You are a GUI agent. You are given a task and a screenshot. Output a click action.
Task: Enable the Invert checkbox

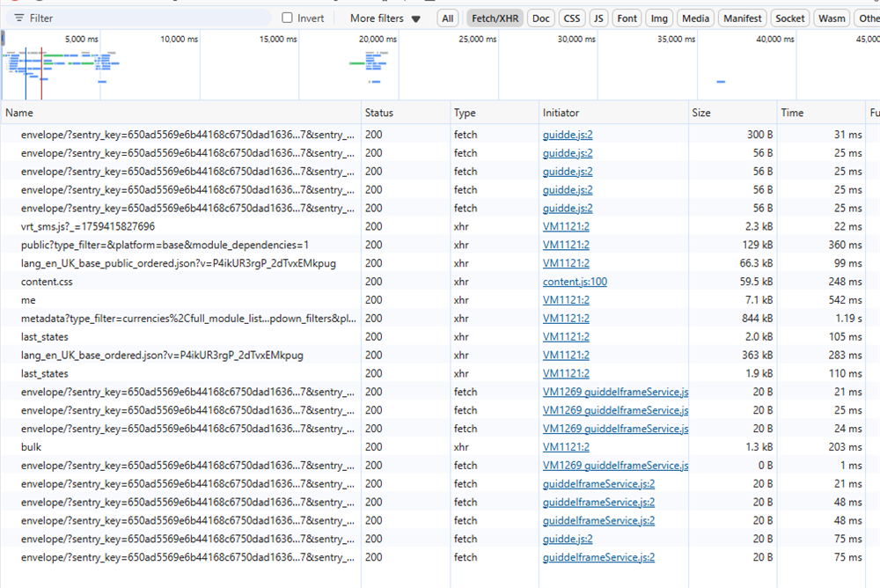[288, 18]
